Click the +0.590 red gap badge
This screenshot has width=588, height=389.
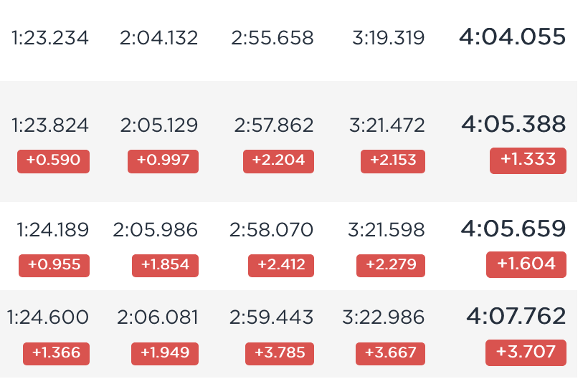(x=53, y=161)
